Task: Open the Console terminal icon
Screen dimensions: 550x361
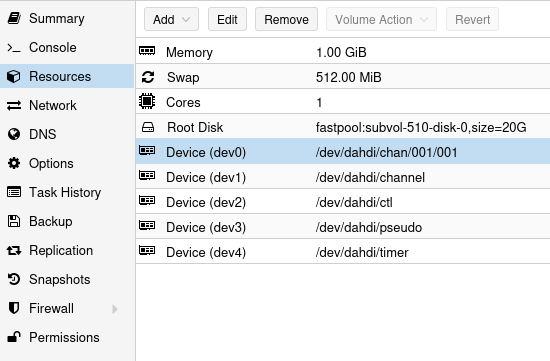Action: [x=14, y=47]
